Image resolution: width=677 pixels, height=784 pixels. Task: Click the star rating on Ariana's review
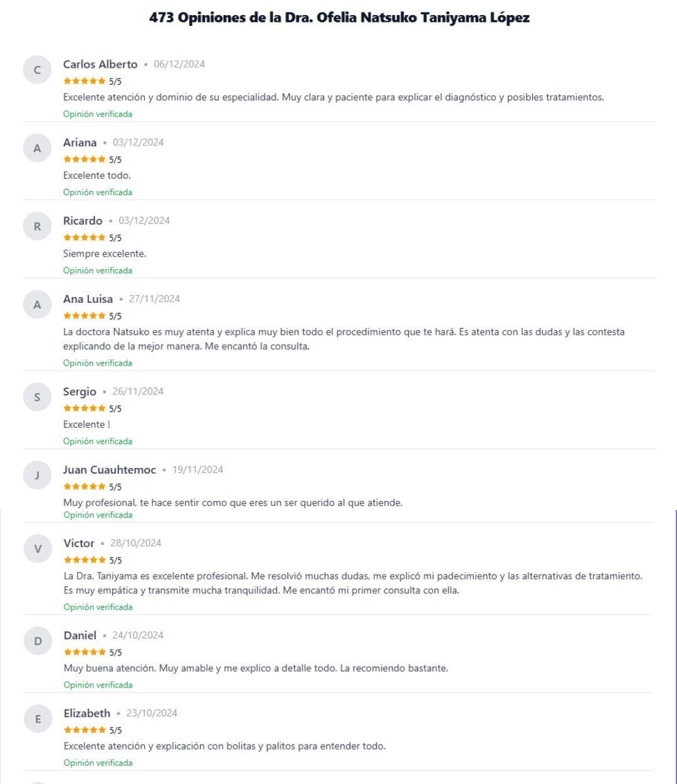[x=85, y=159]
